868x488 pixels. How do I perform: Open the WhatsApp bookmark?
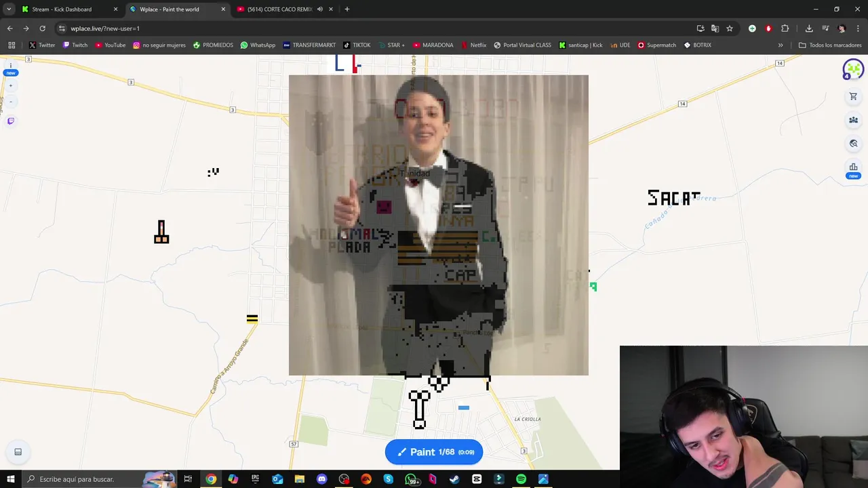(x=258, y=45)
